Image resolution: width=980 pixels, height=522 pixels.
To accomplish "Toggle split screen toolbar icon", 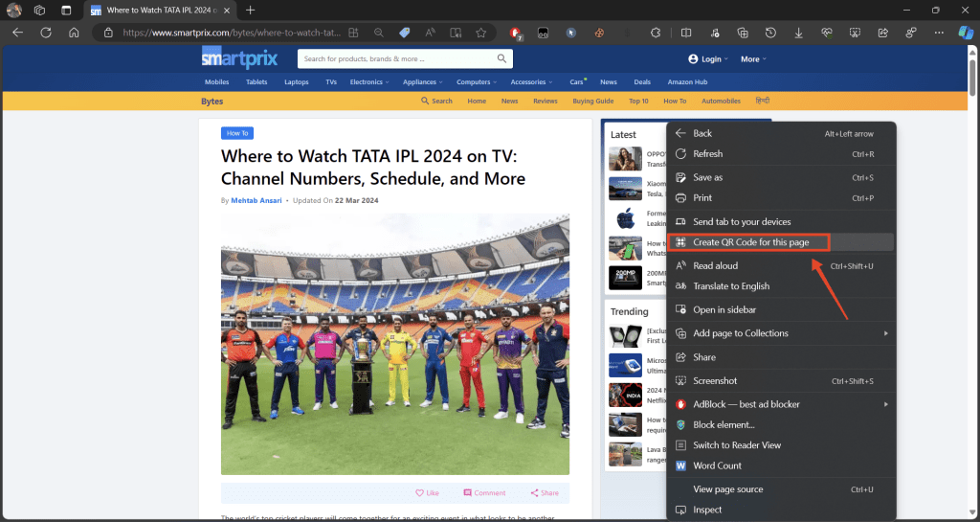I will coord(685,33).
